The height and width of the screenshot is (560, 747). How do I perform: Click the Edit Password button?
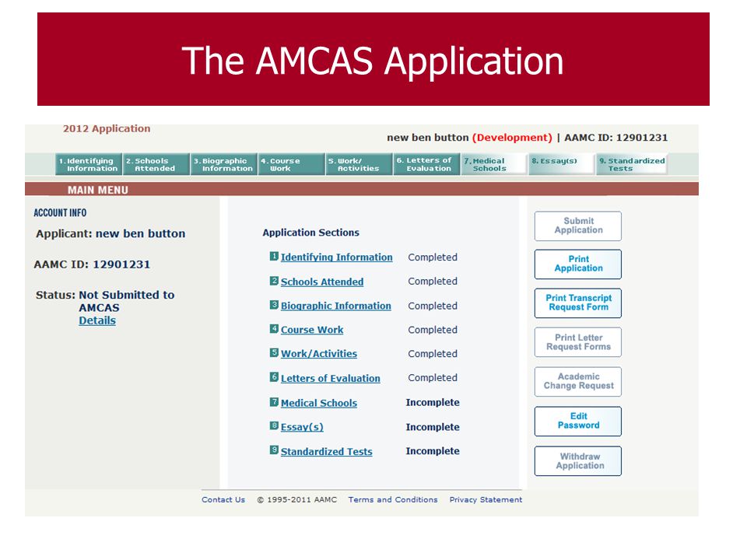[x=578, y=421]
